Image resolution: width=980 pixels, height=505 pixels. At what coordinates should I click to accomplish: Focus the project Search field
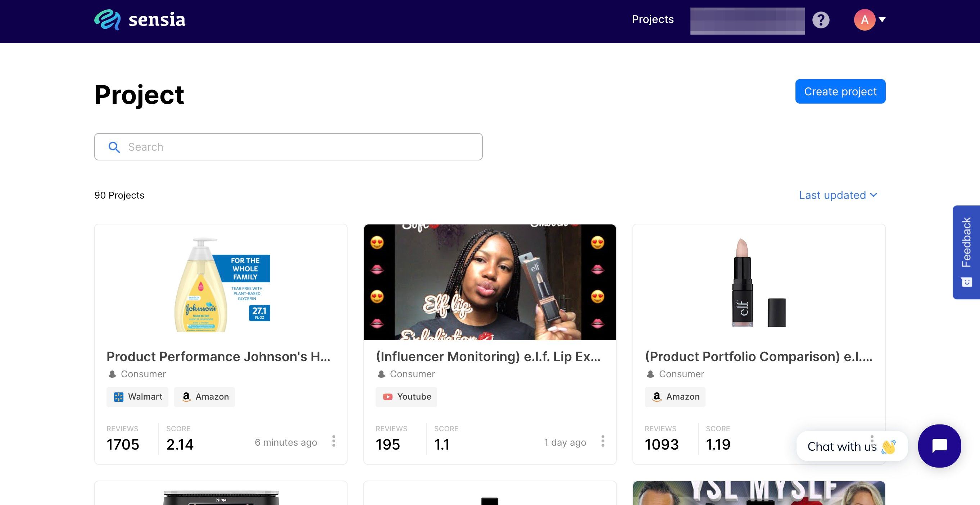[x=289, y=147]
